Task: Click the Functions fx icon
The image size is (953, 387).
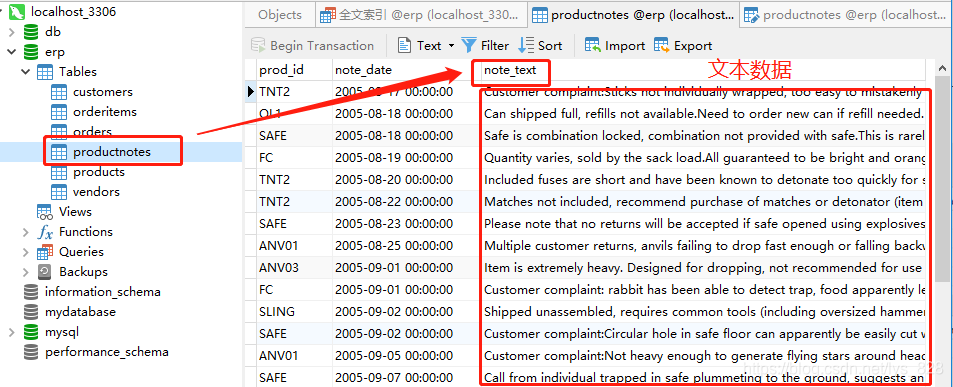Action: click(x=46, y=232)
